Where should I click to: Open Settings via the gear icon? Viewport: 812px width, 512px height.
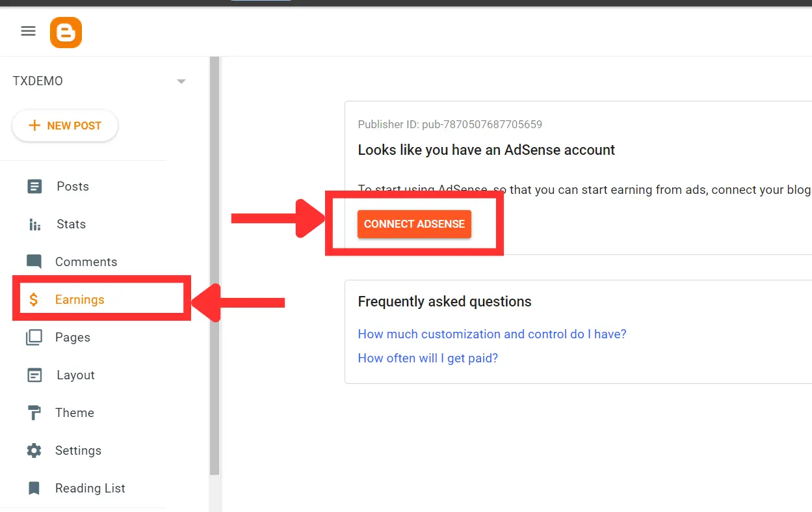[33, 450]
